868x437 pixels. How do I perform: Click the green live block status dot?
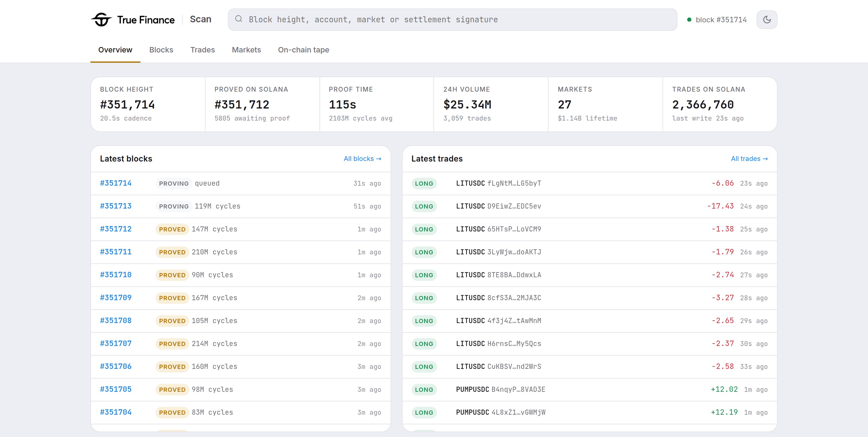click(689, 20)
